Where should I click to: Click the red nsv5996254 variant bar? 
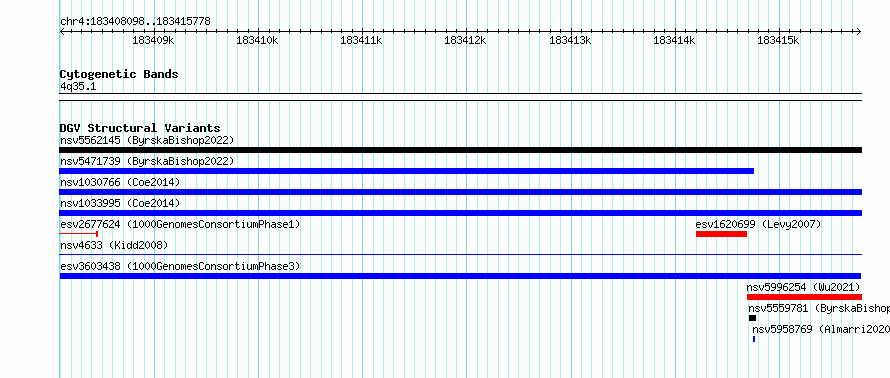point(804,297)
